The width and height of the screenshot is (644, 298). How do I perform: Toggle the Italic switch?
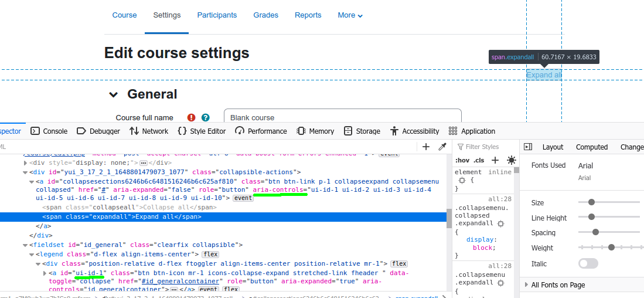pos(588,263)
